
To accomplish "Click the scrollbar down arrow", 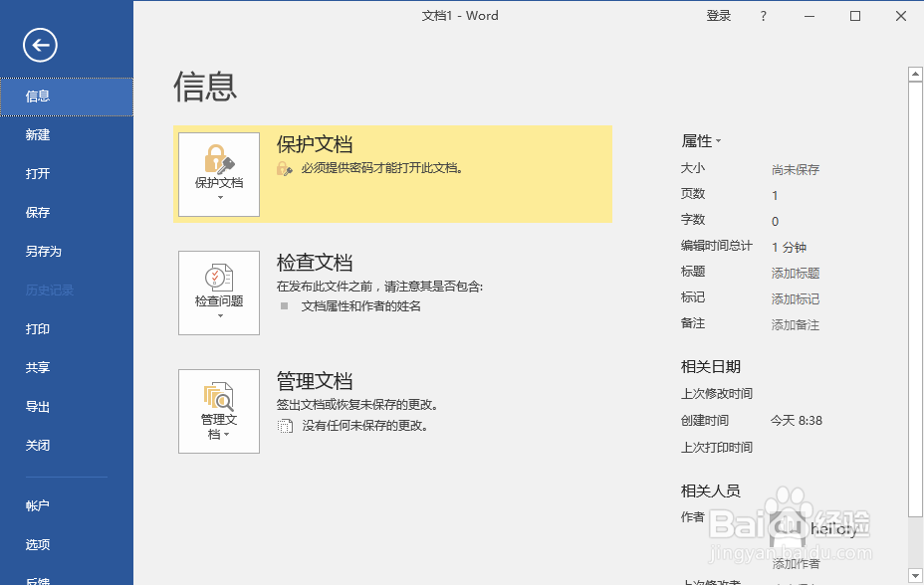I will (915, 576).
